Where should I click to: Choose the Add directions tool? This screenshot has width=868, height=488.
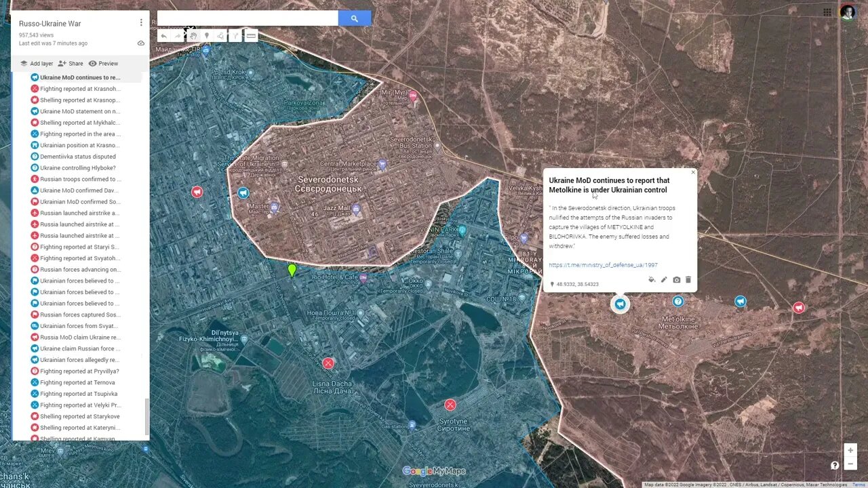(235, 36)
